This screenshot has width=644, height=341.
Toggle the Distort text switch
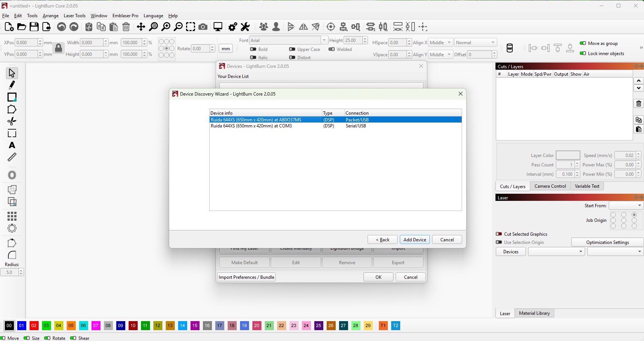click(x=292, y=57)
